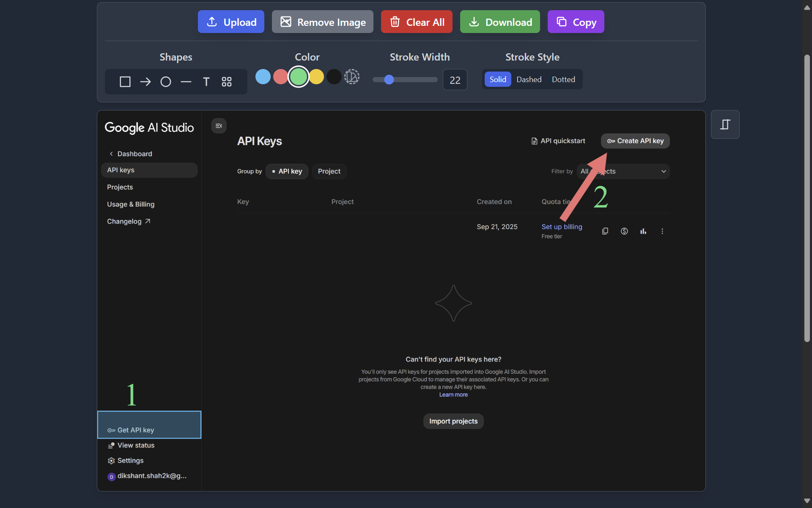Select the Arrow shape tool
Screen dimensions: 812x508
(145, 82)
